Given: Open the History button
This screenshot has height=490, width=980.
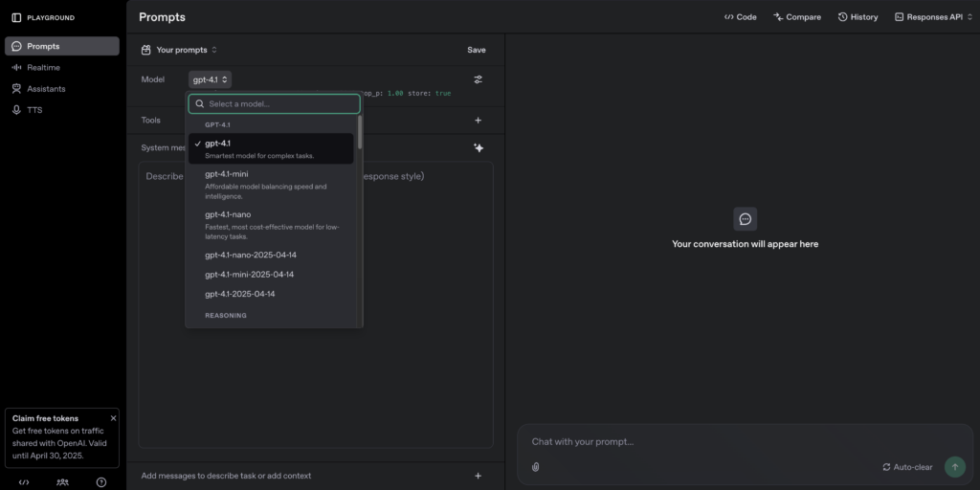Looking at the screenshot, I should pyautogui.click(x=858, y=17).
